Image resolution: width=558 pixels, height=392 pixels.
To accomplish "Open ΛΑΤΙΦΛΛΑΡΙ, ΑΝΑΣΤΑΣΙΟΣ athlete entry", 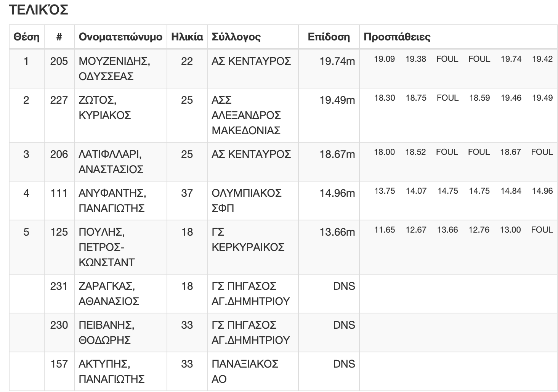I will [111, 162].
